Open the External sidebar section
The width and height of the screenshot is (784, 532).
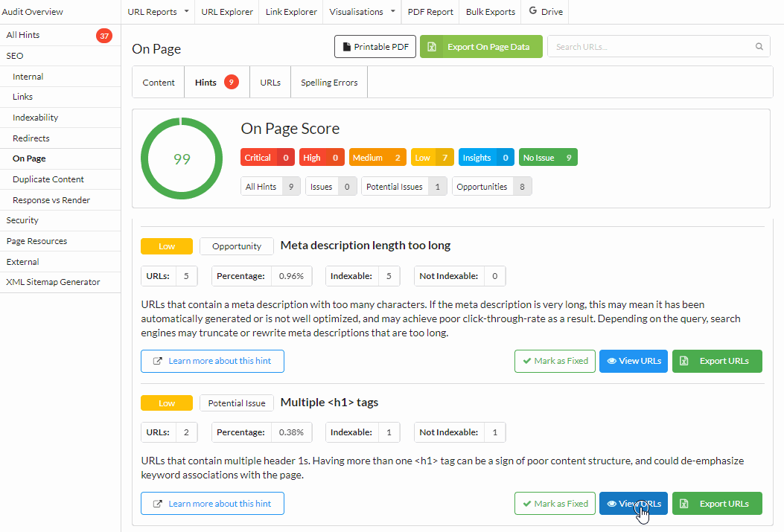pyautogui.click(x=60, y=262)
